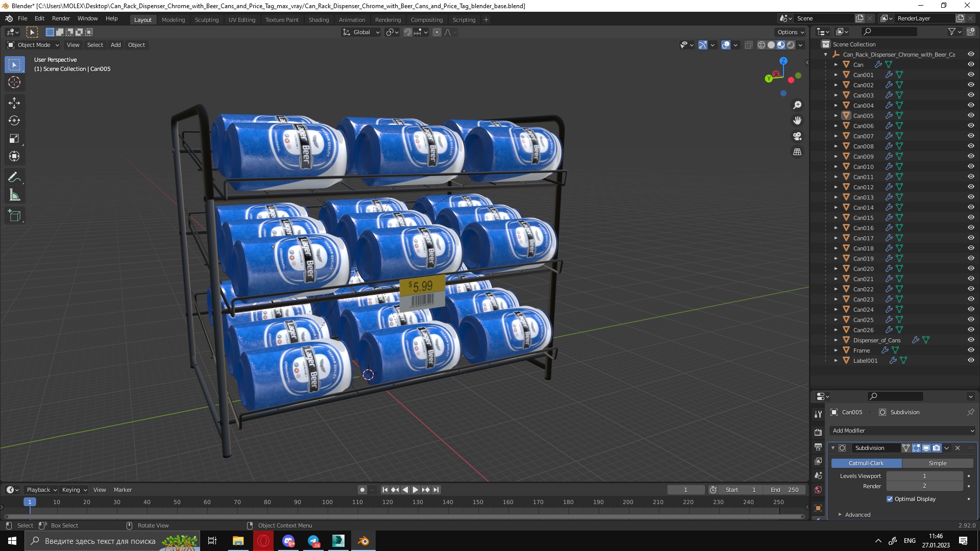Switch to the Scripting workspace tab
This screenshot has height=551, width=980.
[463, 19]
